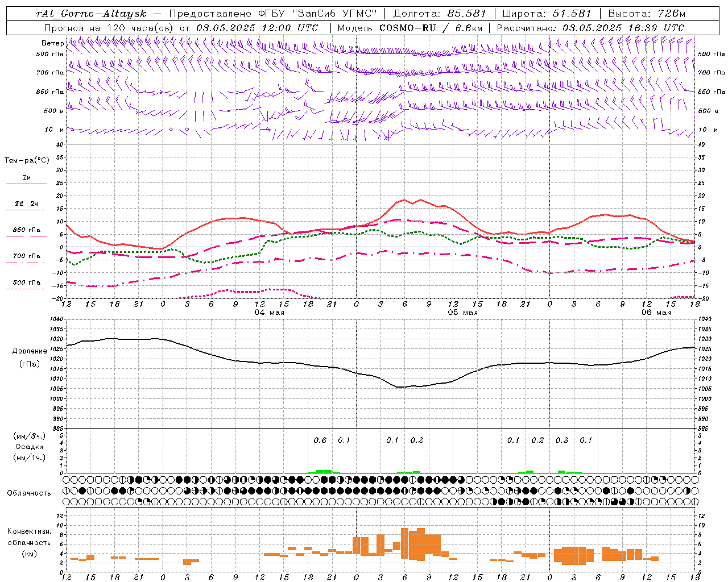Viewport: 728px width, 582px height.
Task: Click the 850 гПа entry in temperature legend
Action: click(x=27, y=230)
